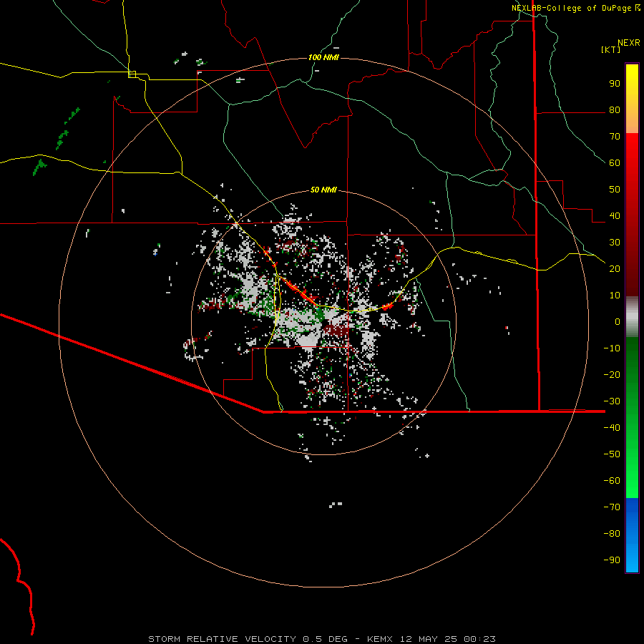The width and height of the screenshot is (644, 644).
Task: Click the '10' value on the velocity scale
Action: 615,296
